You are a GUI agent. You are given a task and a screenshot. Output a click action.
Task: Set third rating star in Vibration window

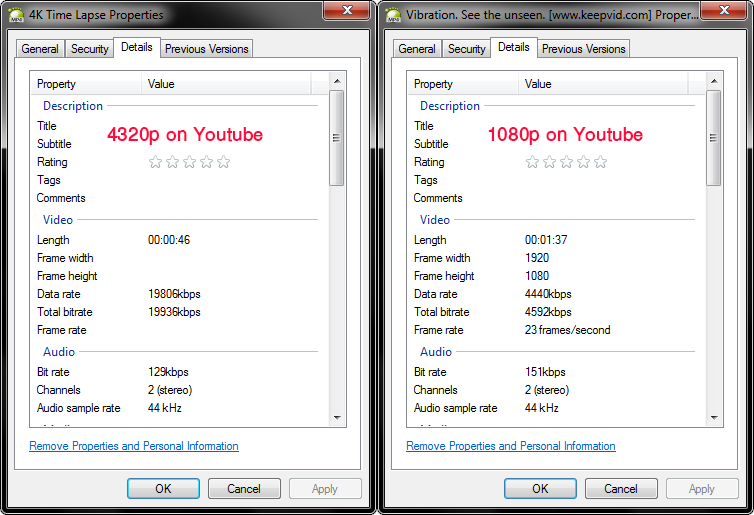point(566,162)
